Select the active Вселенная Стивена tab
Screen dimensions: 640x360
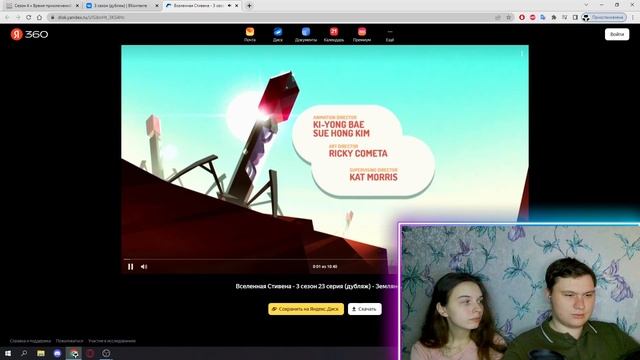(x=198, y=6)
